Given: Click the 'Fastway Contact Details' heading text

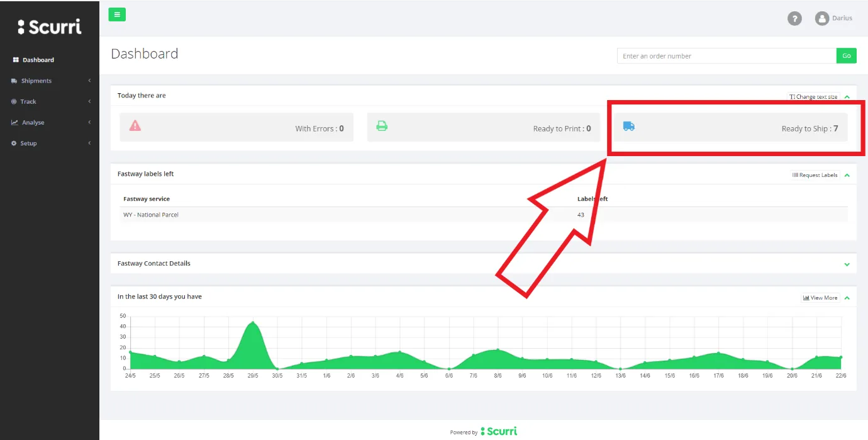Looking at the screenshot, I should (154, 264).
